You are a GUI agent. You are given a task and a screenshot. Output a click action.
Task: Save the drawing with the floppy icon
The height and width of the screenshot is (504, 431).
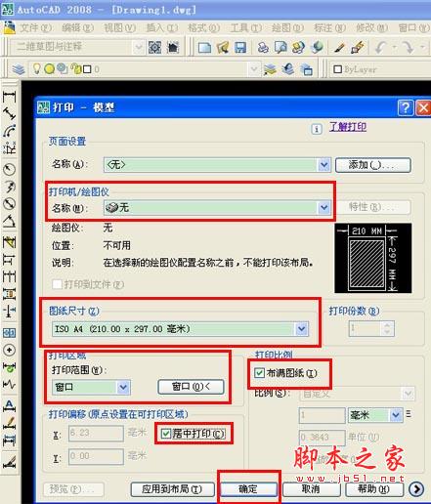tap(240, 48)
